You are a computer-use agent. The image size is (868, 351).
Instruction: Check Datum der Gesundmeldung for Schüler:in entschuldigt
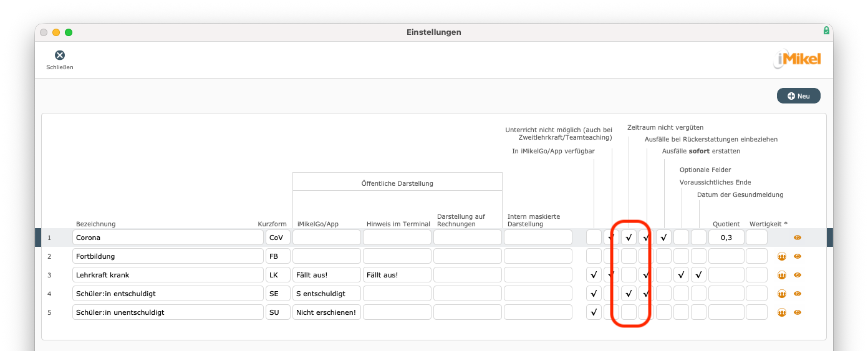click(698, 294)
